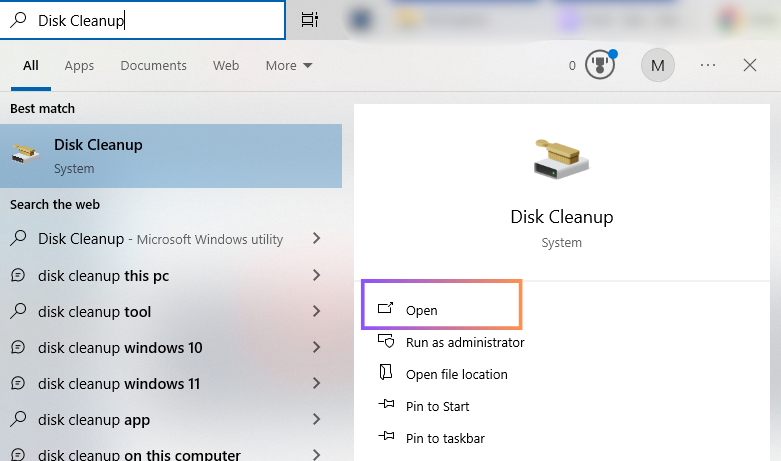Select the Web search tab
The image size is (781, 461).
coord(226,66)
